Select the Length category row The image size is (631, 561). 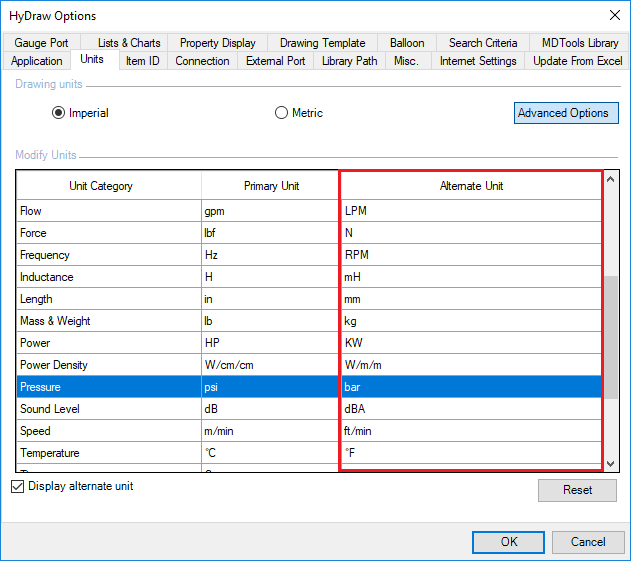pos(109,299)
